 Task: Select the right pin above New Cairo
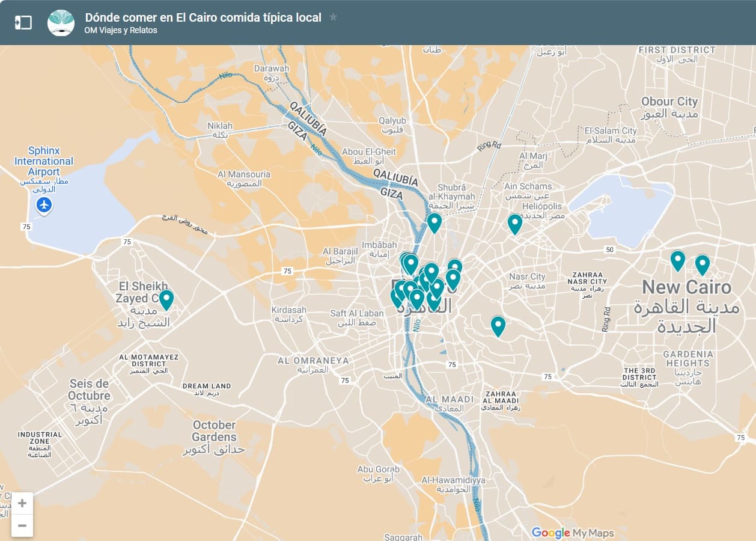[x=702, y=265]
